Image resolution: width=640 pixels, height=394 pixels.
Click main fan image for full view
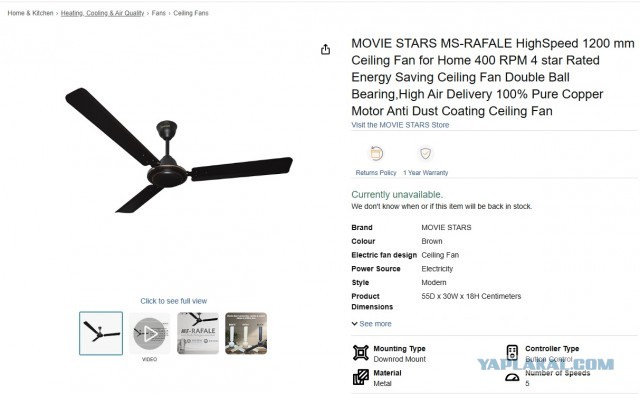click(x=179, y=150)
